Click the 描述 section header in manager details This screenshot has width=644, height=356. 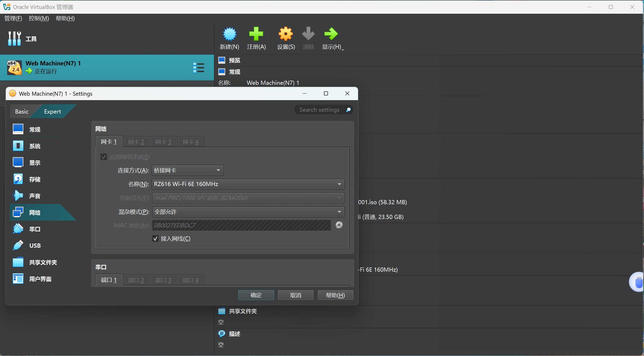pyautogui.click(x=234, y=334)
